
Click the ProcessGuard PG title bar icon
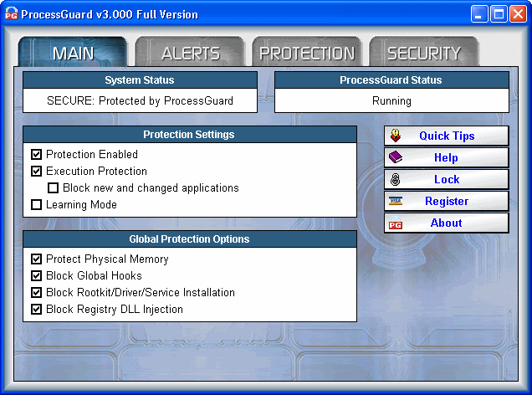point(12,13)
